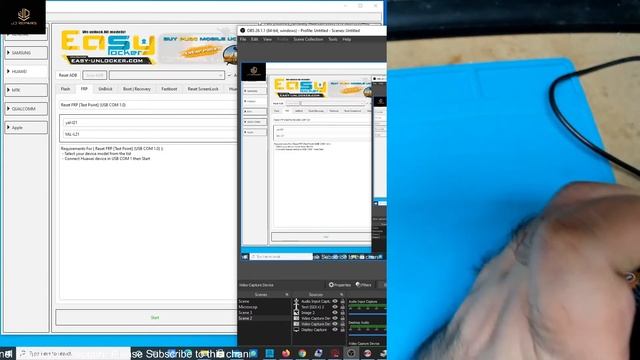The image size is (640, 360).
Task: Hide the Audio Input Capture source
Action: coord(335,301)
